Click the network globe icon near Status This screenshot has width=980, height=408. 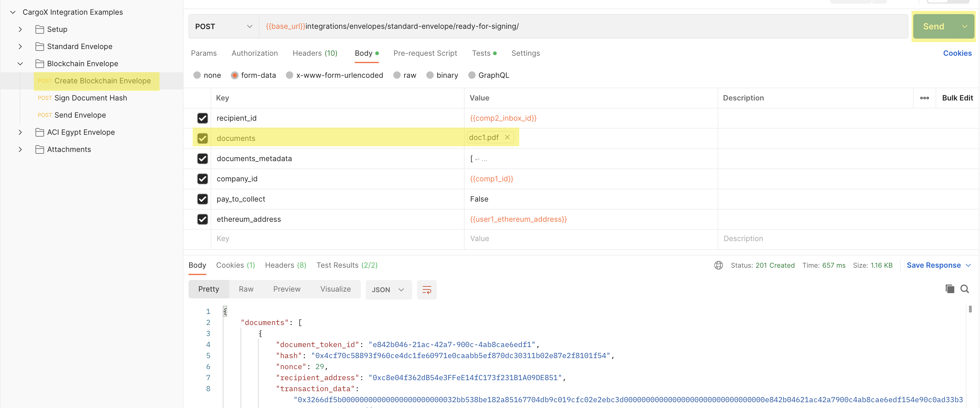(718, 265)
